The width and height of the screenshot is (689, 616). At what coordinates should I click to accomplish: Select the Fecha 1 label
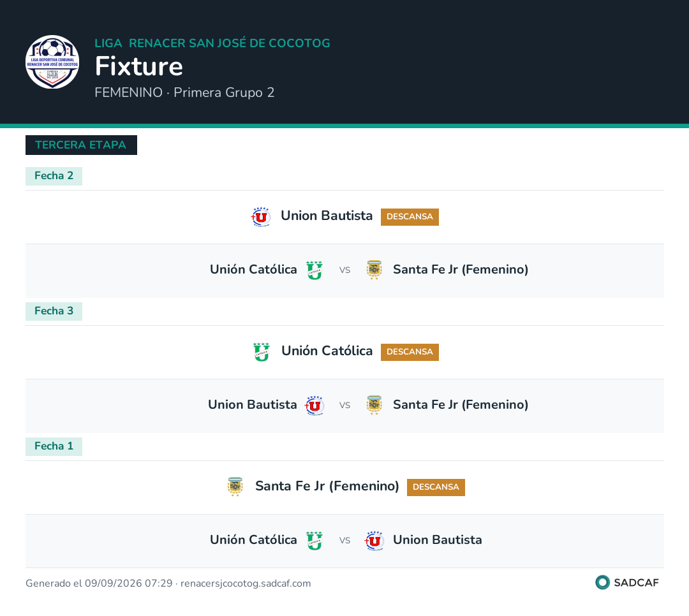[x=54, y=446]
